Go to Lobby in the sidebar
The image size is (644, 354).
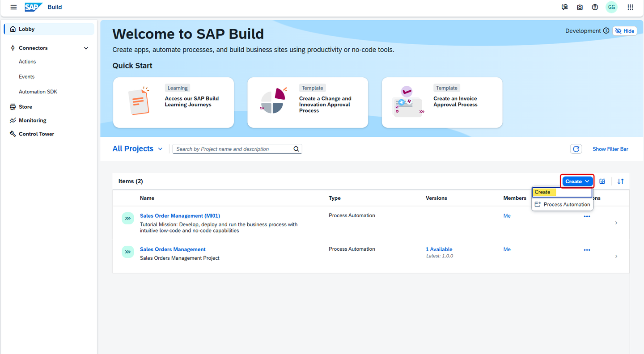[x=49, y=29]
